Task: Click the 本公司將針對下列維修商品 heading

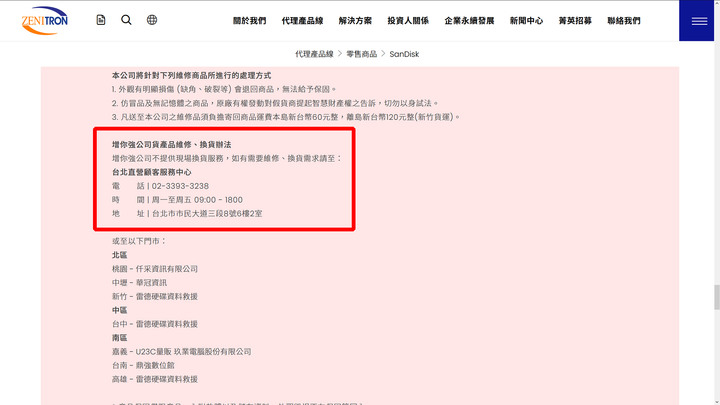Action: pos(191,75)
